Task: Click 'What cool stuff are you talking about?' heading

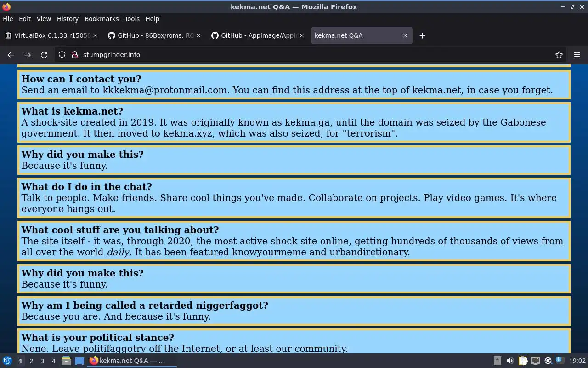Action: 120,230
